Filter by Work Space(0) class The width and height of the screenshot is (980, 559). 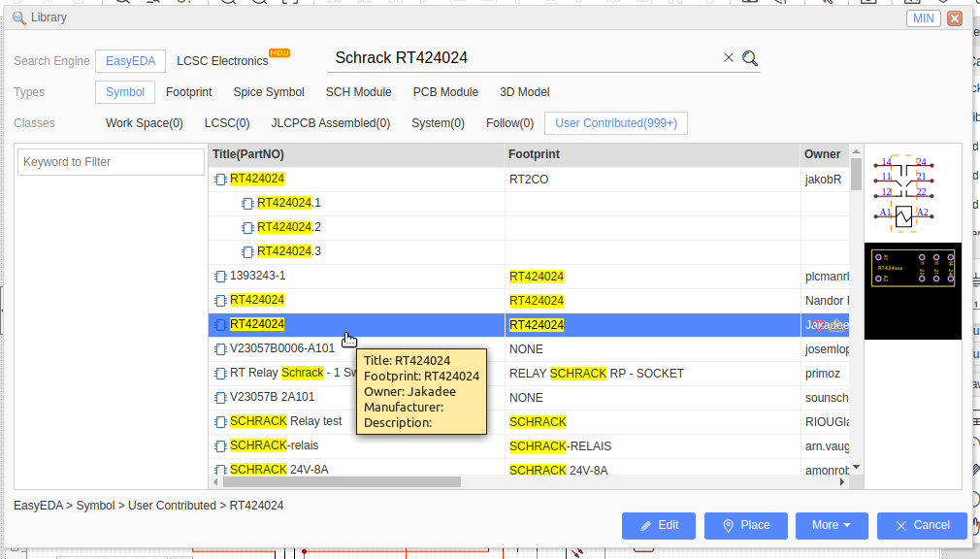pyautogui.click(x=145, y=123)
